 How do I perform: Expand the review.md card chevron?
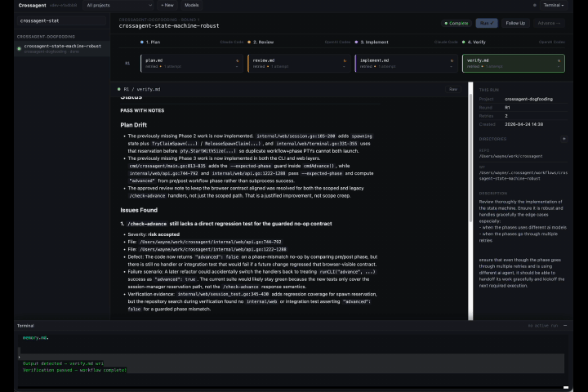[x=345, y=67]
